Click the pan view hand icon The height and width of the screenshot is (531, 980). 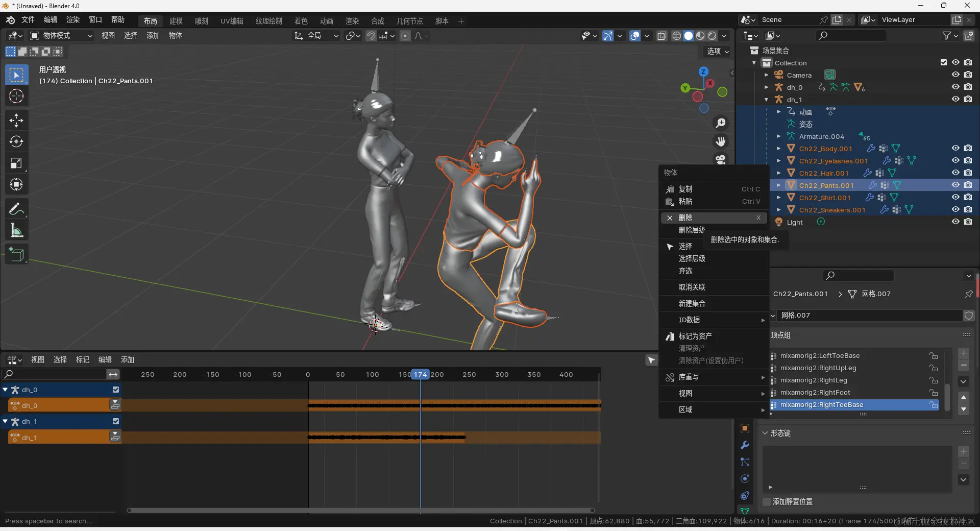point(721,141)
